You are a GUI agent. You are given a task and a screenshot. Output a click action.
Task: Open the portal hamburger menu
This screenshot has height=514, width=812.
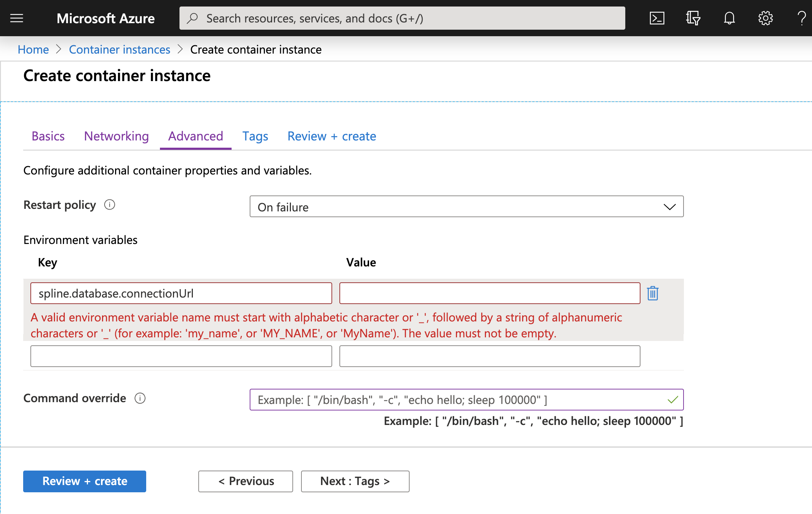pyautogui.click(x=17, y=18)
